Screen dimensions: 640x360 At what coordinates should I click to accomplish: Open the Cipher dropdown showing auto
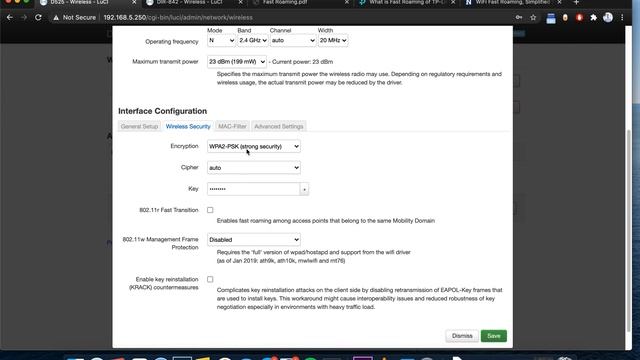click(254, 168)
